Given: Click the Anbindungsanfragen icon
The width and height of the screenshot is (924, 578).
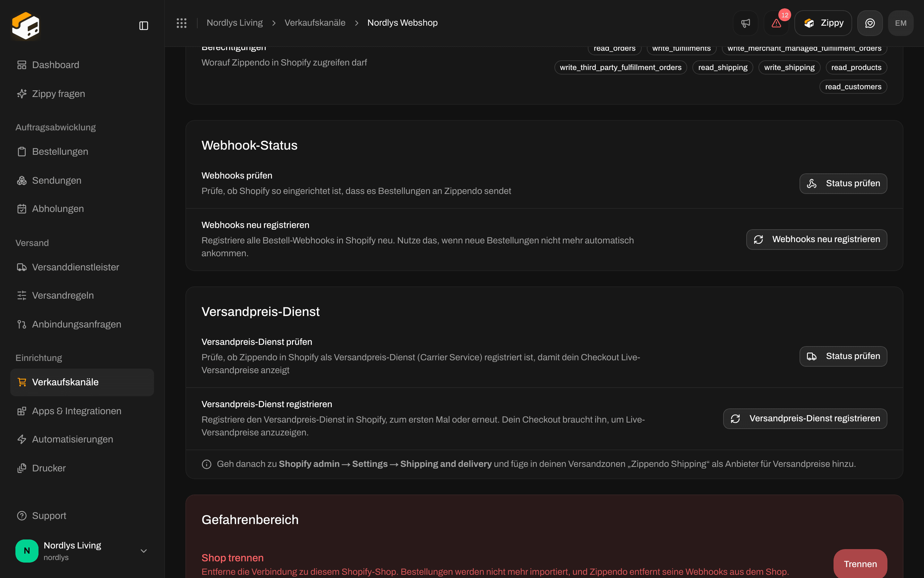Looking at the screenshot, I should pos(22,324).
